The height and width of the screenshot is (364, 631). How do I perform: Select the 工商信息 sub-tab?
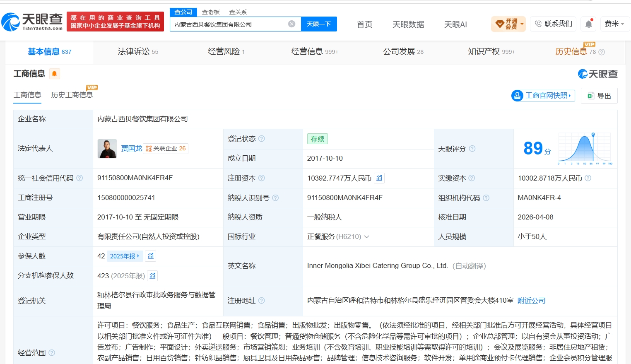[27, 95]
